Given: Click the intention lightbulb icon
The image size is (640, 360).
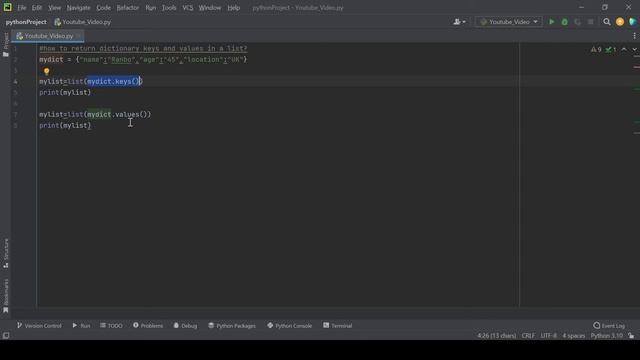Looking at the screenshot, I should (x=47, y=71).
